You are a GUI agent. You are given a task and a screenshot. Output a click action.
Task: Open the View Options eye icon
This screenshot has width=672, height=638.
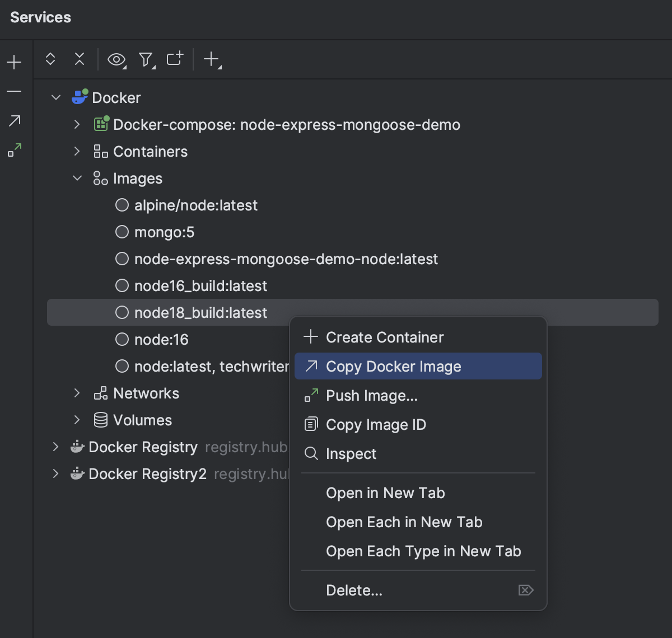point(115,59)
